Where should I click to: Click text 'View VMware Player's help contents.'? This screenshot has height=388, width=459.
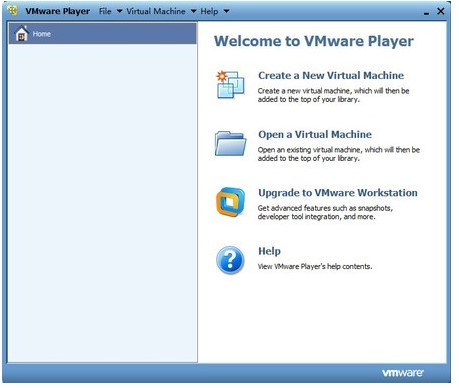(315, 266)
